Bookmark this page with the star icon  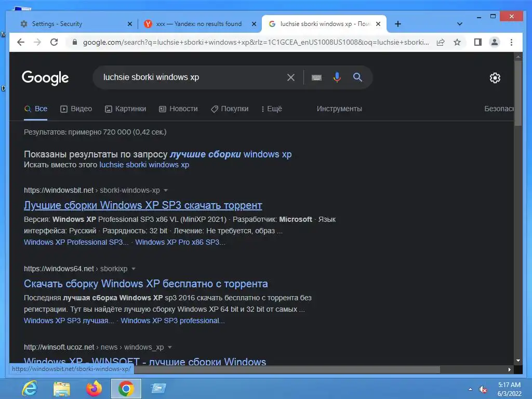click(457, 42)
